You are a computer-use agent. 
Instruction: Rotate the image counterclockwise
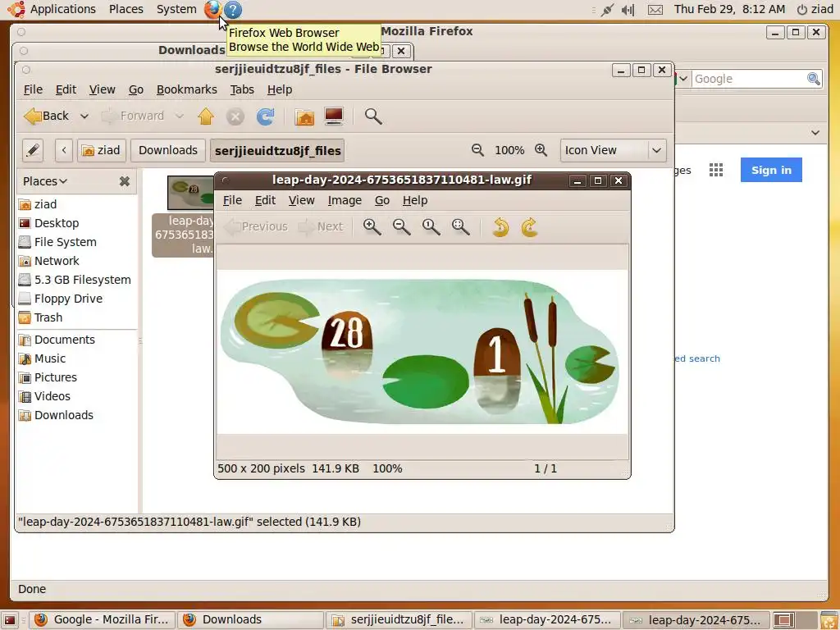coord(500,227)
